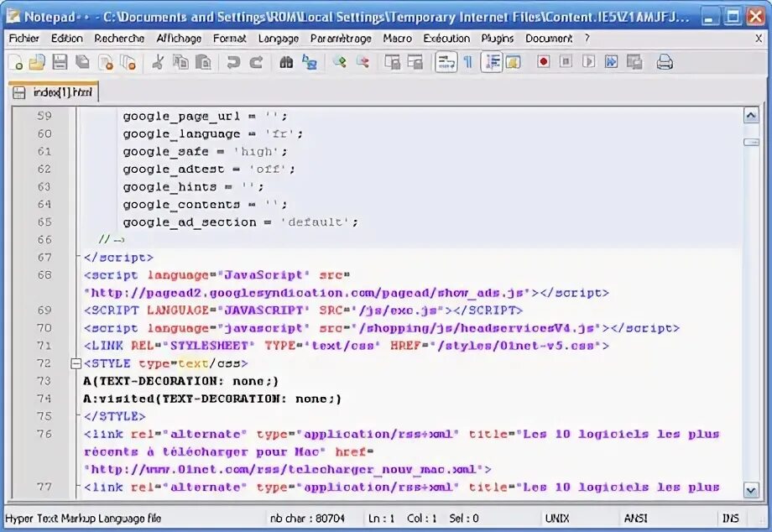The image size is (772, 532).
Task: Open the Fichier menu
Action: (x=24, y=39)
